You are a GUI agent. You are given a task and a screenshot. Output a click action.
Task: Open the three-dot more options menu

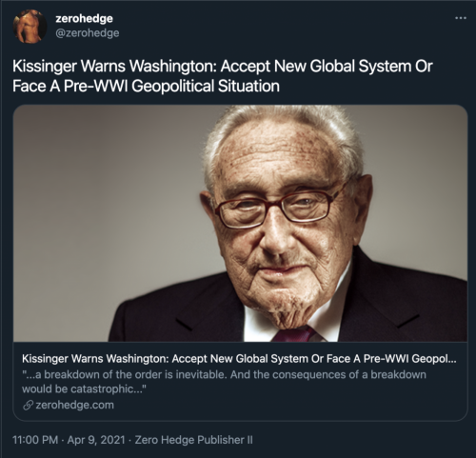[x=461, y=18]
